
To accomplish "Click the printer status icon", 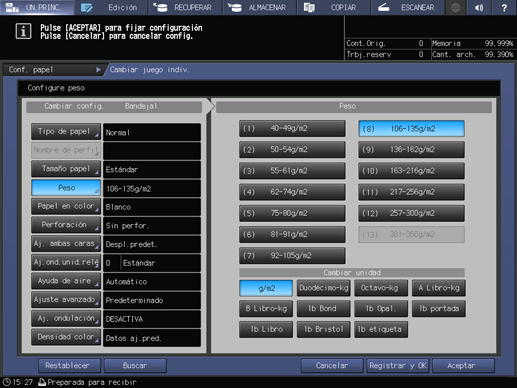I will [42, 382].
